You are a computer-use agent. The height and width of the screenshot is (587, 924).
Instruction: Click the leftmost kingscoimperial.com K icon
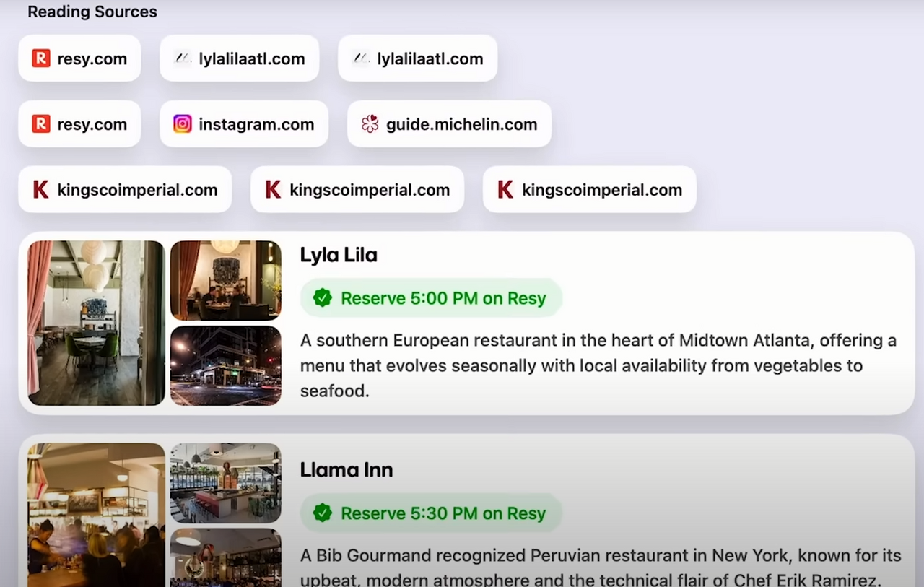[41, 190]
